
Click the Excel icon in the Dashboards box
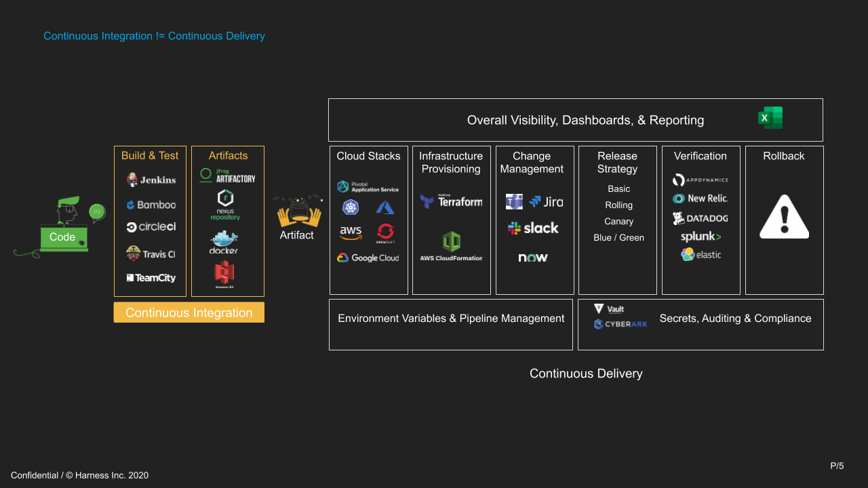click(770, 118)
